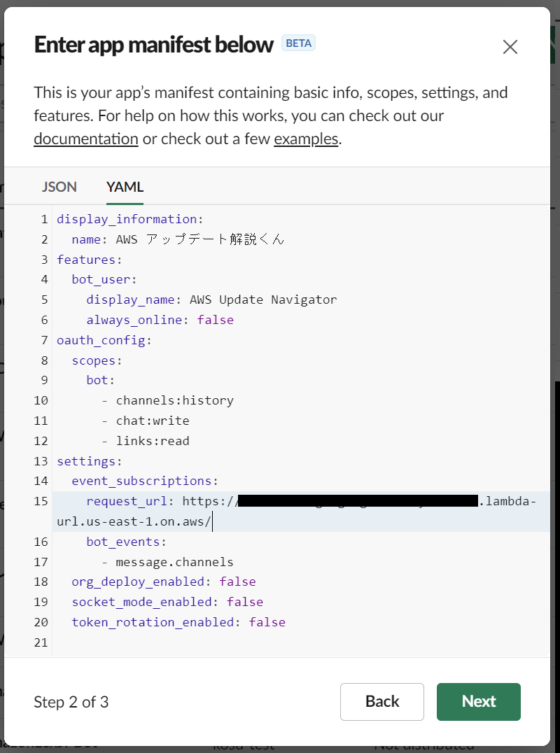This screenshot has height=753, width=560.
Task: Select the YAML tab
Action: pos(124,187)
